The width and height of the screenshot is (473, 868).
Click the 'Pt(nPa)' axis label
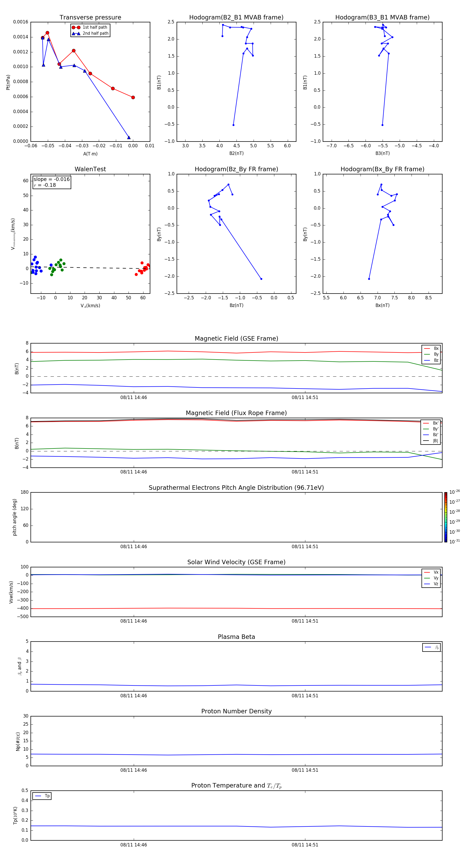(x=8, y=82)
